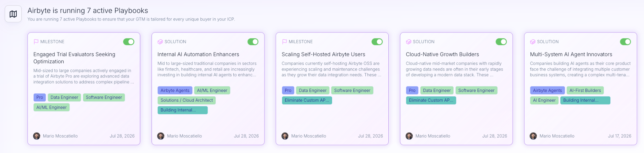Click the Jul 17, 2026 date
The image size is (644, 153).
pyautogui.click(x=619, y=136)
